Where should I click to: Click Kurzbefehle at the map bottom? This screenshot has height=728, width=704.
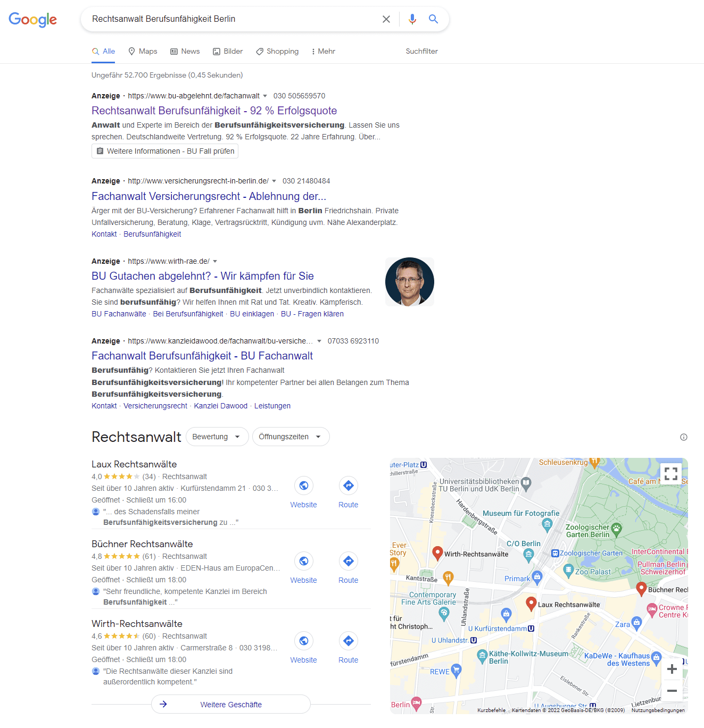(x=492, y=710)
